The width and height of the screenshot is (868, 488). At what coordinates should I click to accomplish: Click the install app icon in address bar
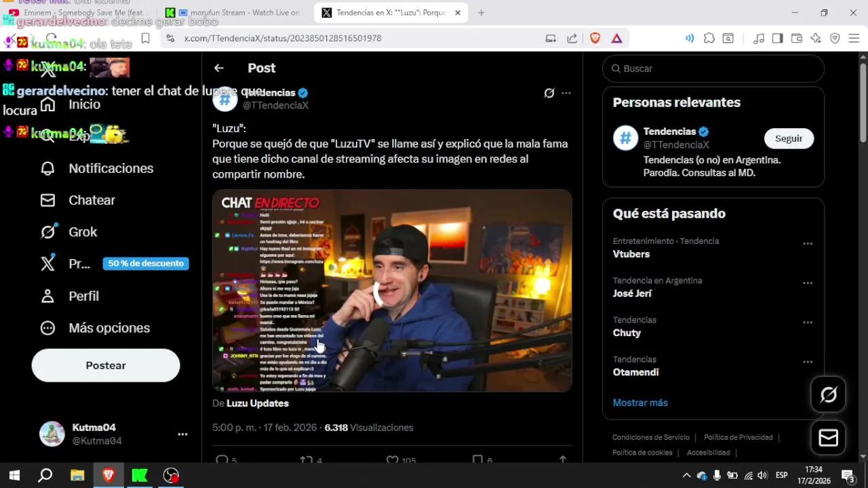[x=551, y=39]
